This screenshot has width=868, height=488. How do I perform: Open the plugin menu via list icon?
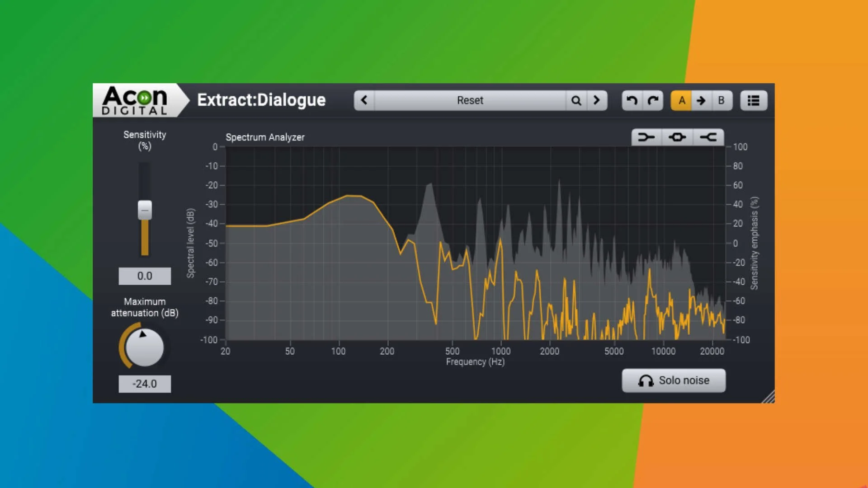[x=753, y=100]
